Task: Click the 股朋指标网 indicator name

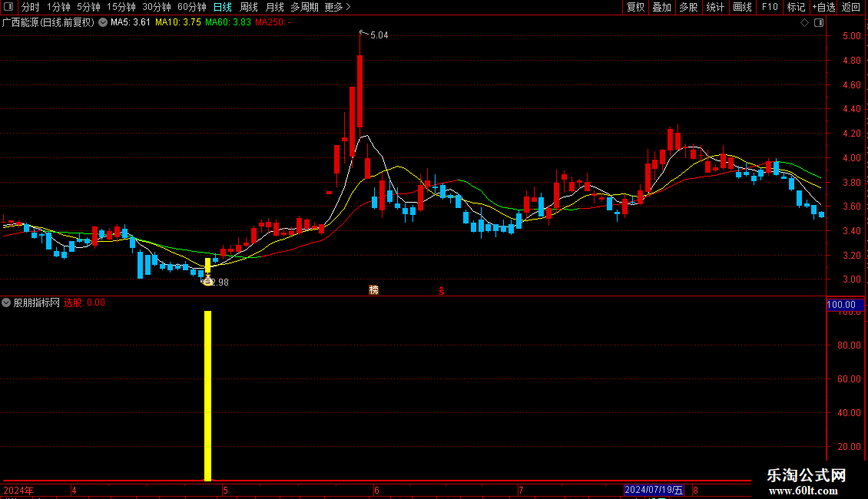Action: click(x=37, y=302)
